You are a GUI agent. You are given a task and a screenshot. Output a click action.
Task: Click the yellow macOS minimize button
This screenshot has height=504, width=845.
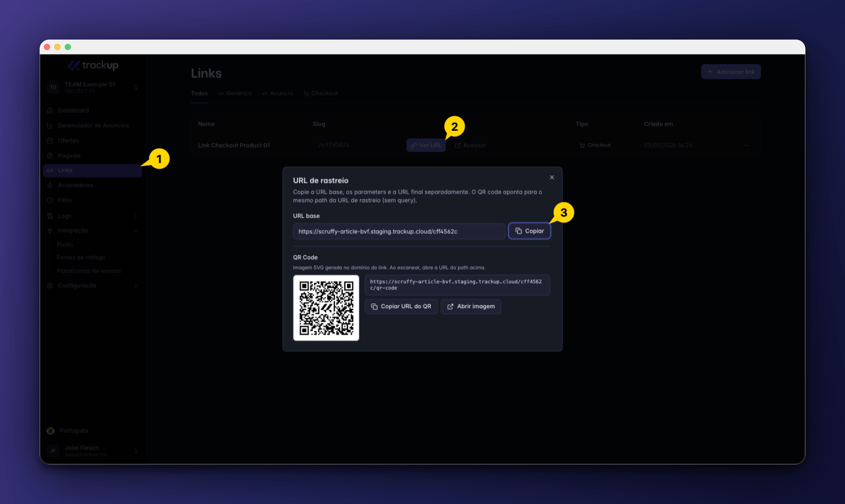[x=58, y=47]
